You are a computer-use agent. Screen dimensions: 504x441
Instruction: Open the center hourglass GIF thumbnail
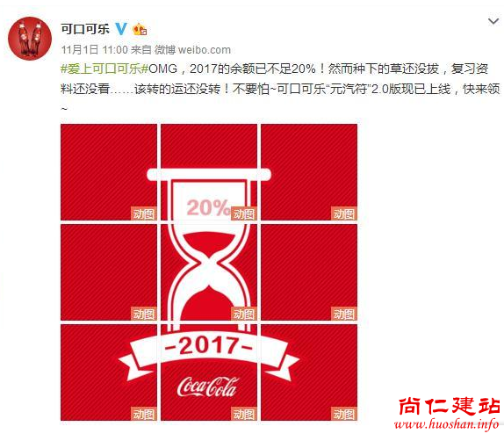(x=209, y=272)
